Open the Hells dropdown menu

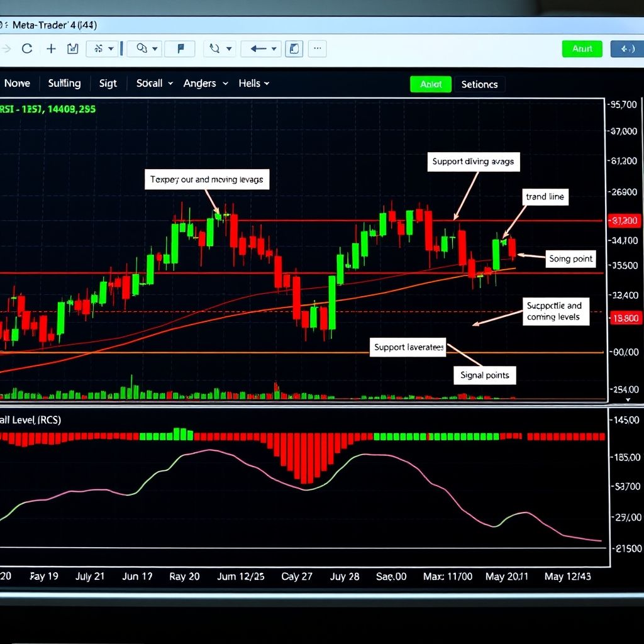tap(253, 83)
